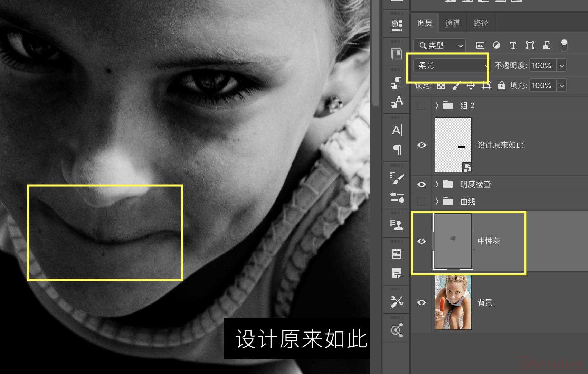This screenshot has height=374, width=588.
Task: Select the 组 2 layer name
Action: point(467,105)
